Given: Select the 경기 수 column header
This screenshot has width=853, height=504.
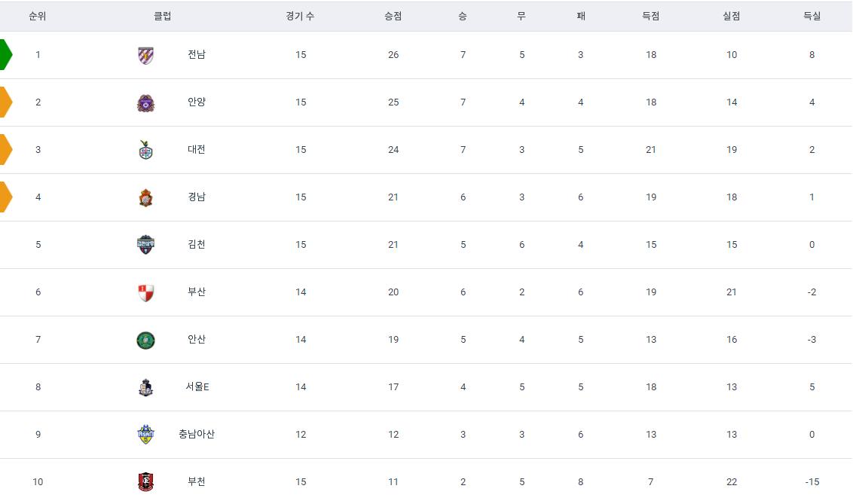Looking at the screenshot, I should [x=301, y=17].
